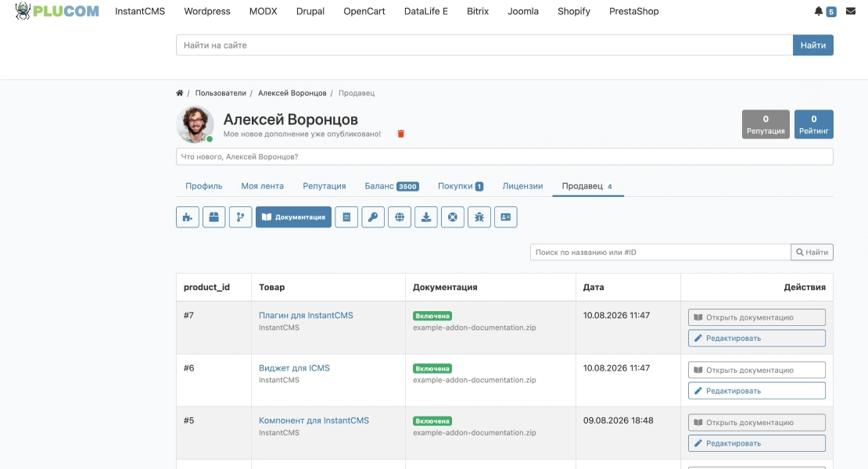
Task: Delete the status with red trash icon
Action: (401, 134)
